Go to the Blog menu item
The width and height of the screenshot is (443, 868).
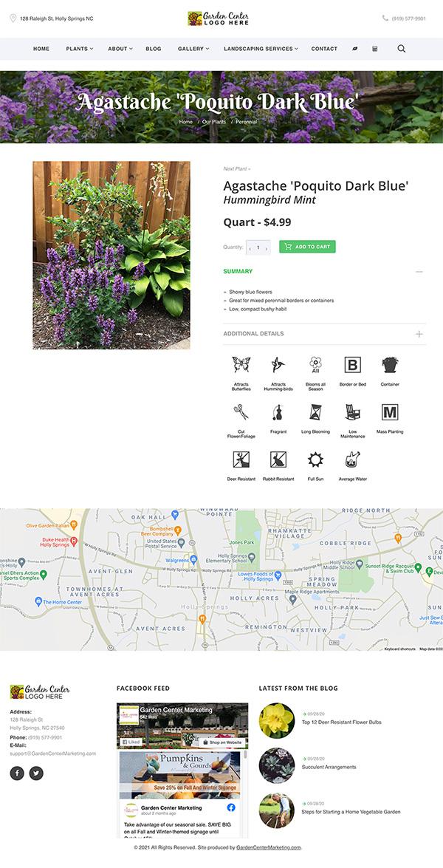coord(153,49)
